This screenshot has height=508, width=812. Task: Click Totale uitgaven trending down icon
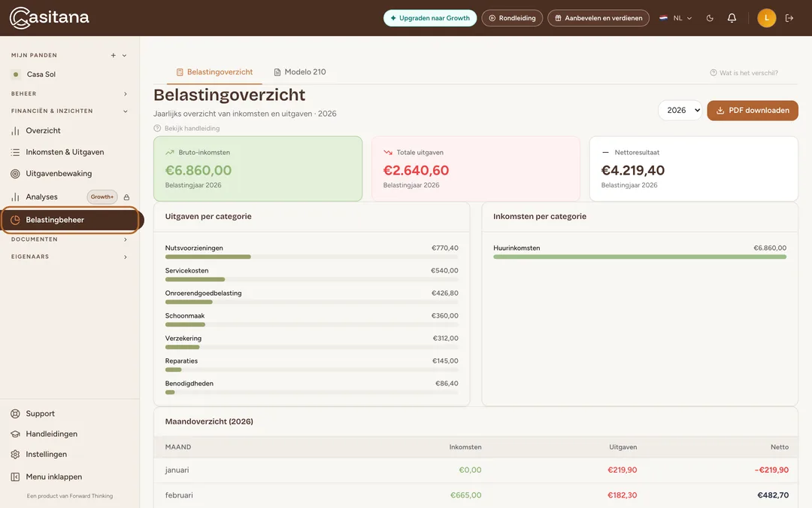click(x=387, y=152)
